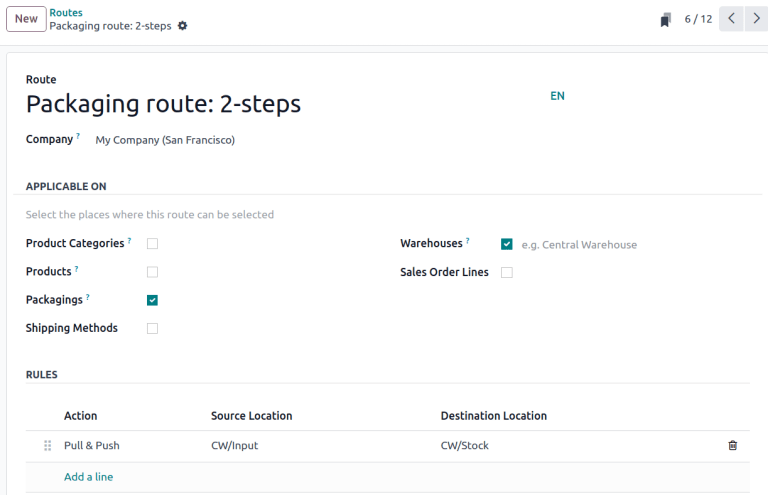Go to previous record with left arrow
Screen dimensions: 768x495
(x=731, y=19)
